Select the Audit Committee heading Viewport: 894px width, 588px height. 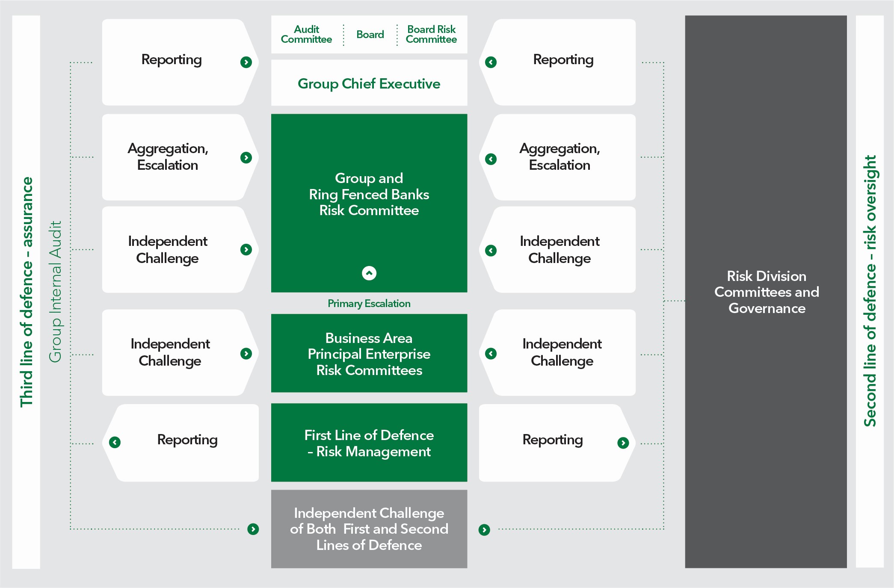pyautogui.click(x=306, y=35)
